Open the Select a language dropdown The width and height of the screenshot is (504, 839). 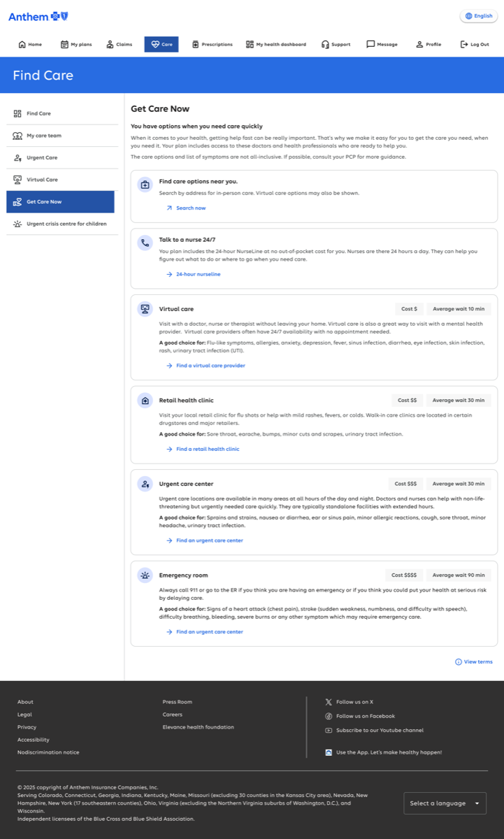pos(445,803)
